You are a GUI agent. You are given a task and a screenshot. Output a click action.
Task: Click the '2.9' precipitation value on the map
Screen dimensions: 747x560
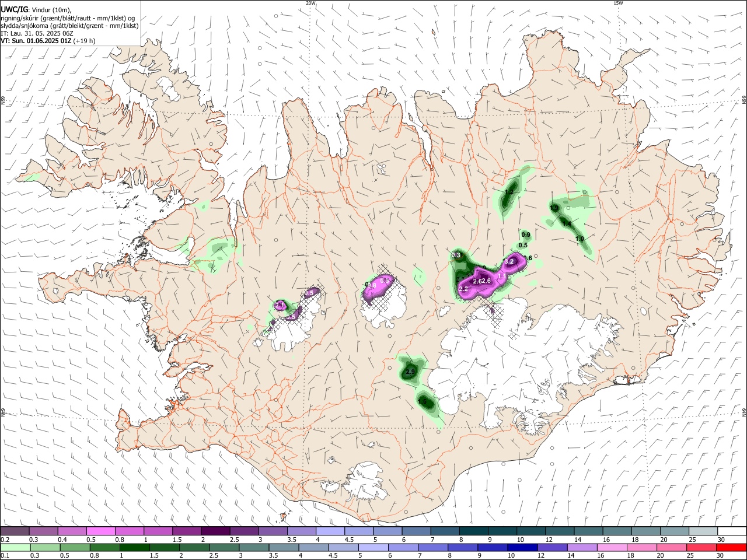[x=410, y=372]
